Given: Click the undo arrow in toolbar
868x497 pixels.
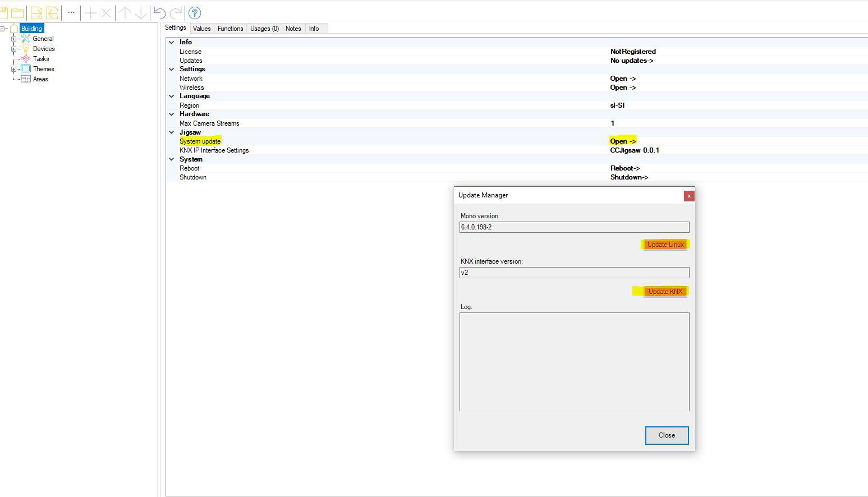Looking at the screenshot, I should [159, 13].
